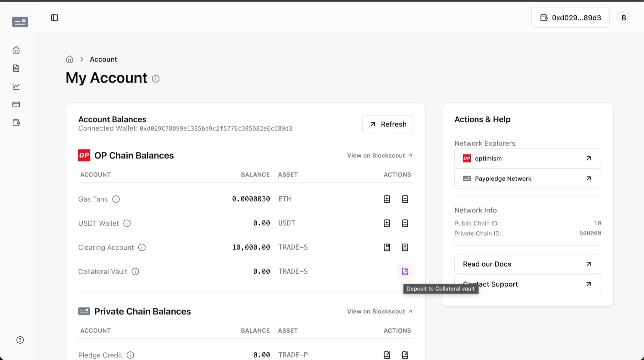The image size is (644, 360).
Task: Show Clearing Account info icon
Action: (x=142, y=247)
